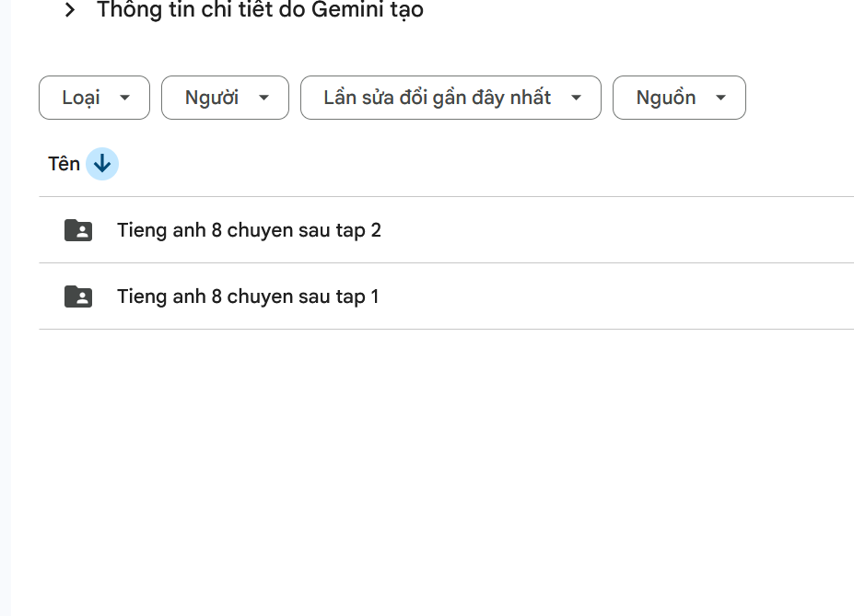Image resolution: width=854 pixels, height=616 pixels.
Task: Expand the Gemini details chevron
Action: point(70,11)
